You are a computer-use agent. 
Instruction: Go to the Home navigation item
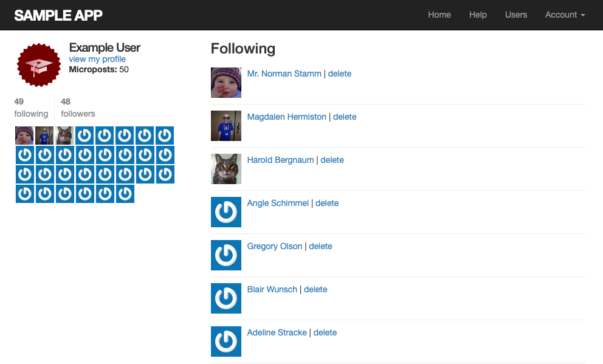439,15
